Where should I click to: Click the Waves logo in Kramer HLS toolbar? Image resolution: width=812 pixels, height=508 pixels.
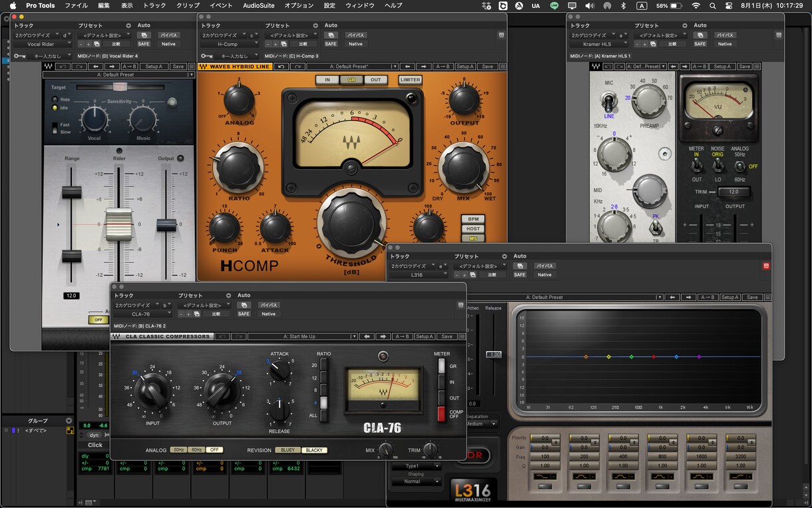point(596,67)
